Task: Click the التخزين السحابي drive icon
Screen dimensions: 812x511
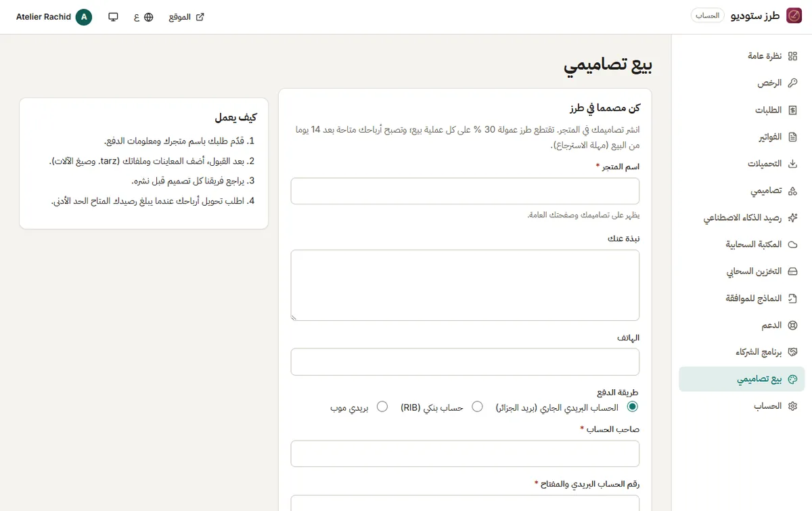Action: click(794, 271)
